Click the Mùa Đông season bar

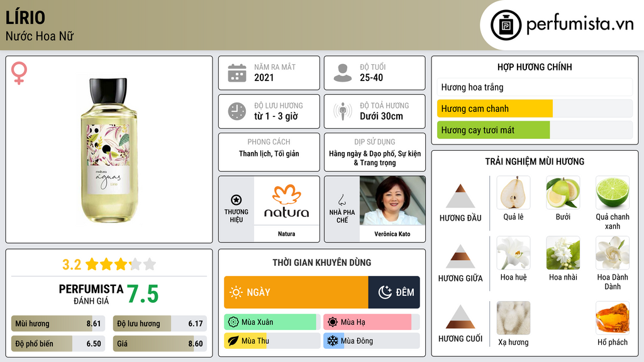[x=372, y=341]
